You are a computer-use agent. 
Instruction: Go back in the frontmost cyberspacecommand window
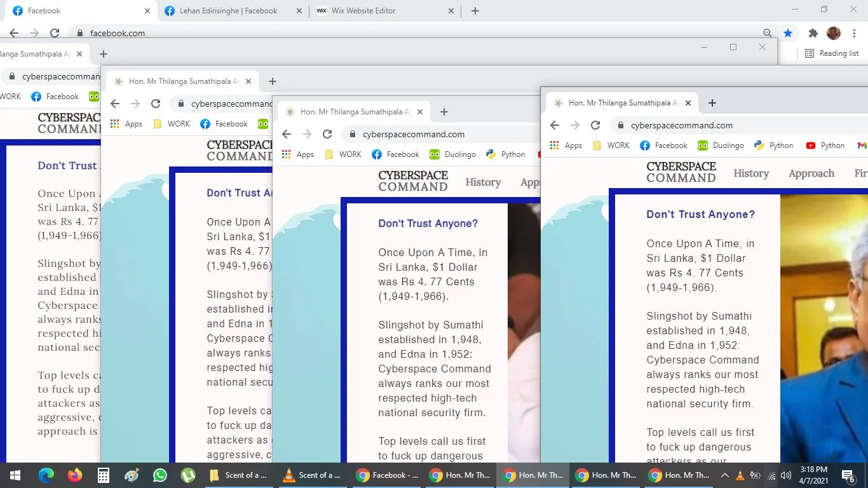pos(555,125)
